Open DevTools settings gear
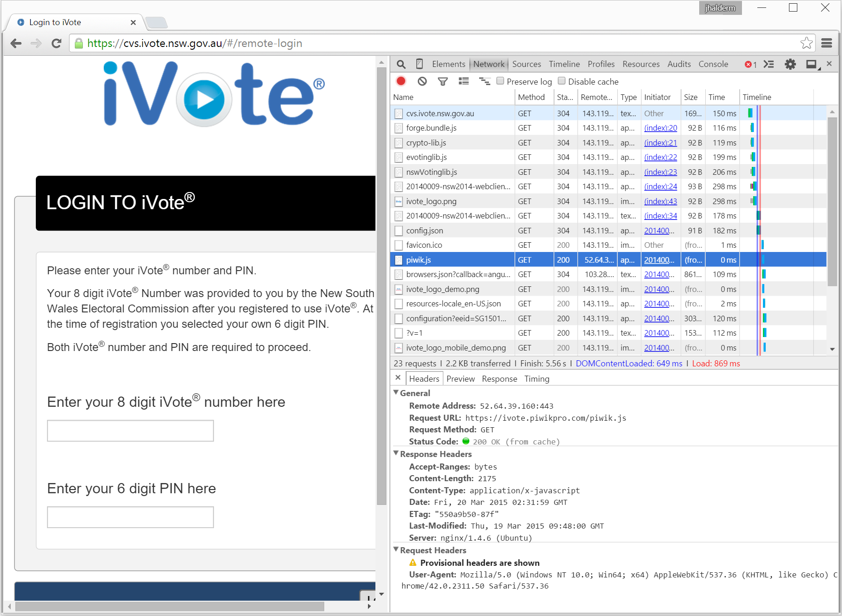842x616 pixels. [790, 64]
